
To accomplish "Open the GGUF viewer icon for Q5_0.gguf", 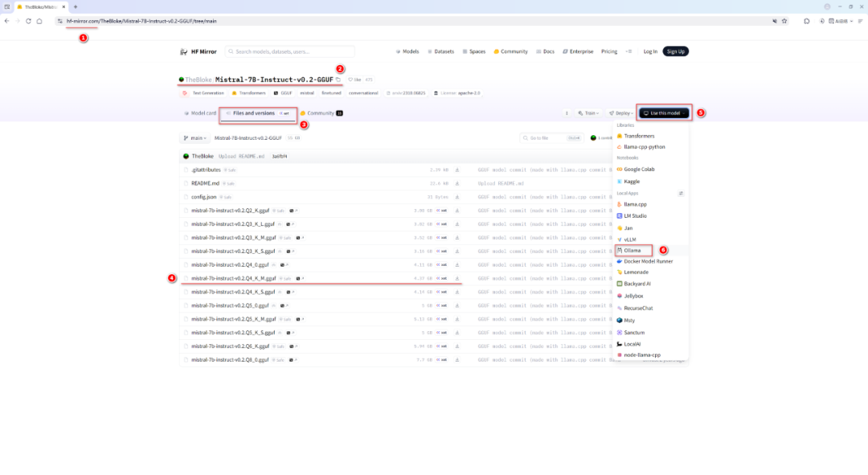I will 284,305.
